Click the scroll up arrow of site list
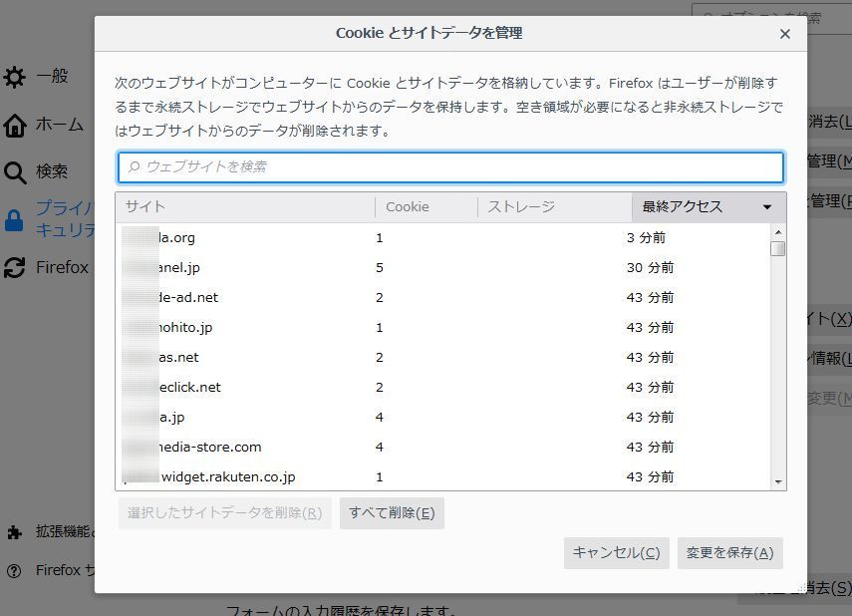This screenshot has height=616, width=852. (x=778, y=232)
